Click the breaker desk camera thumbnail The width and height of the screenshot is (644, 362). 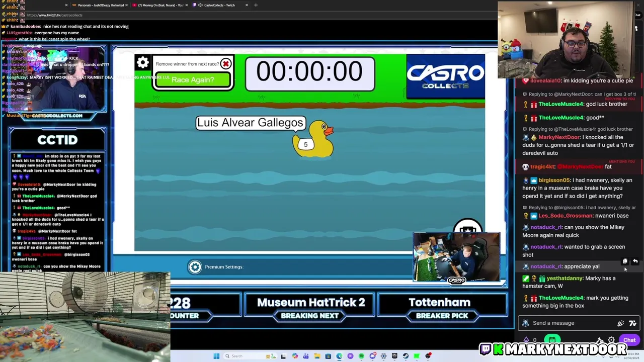[457, 257]
